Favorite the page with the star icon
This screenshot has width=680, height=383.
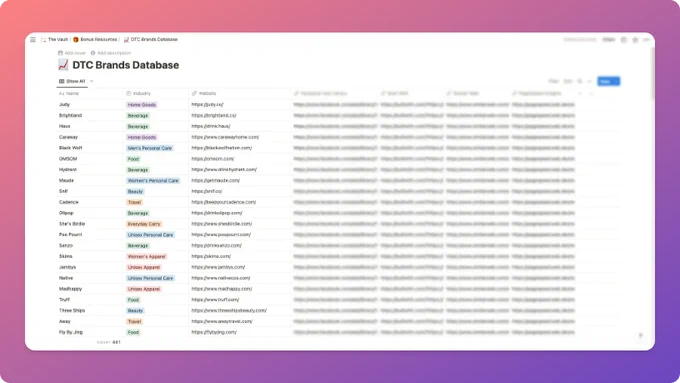[635, 39]
